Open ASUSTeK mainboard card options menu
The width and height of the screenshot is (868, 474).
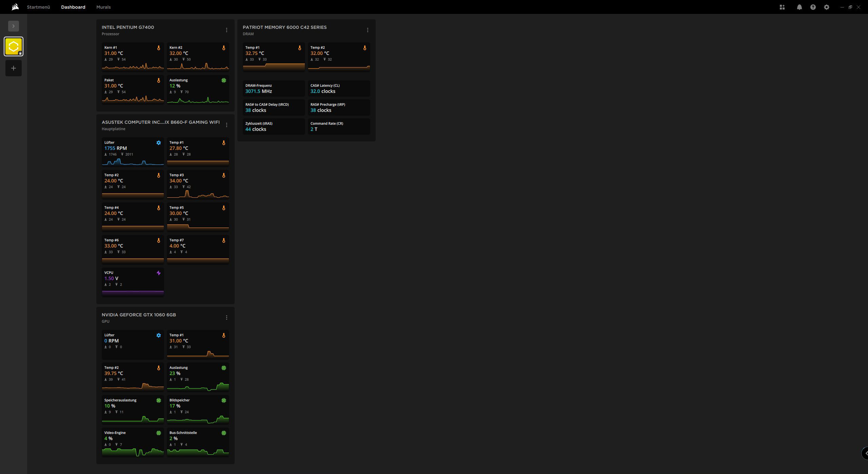click(x=226, y=125)
